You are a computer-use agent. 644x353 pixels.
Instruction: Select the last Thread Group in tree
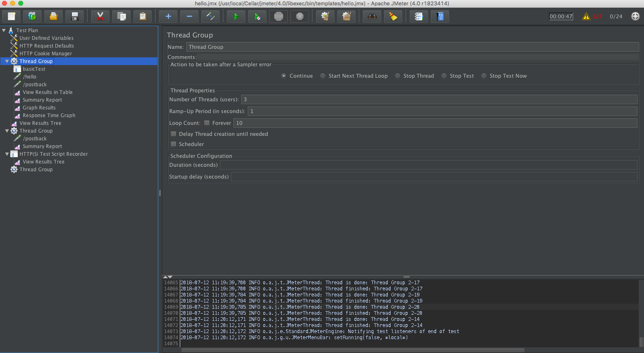click(x=36, y=169)
